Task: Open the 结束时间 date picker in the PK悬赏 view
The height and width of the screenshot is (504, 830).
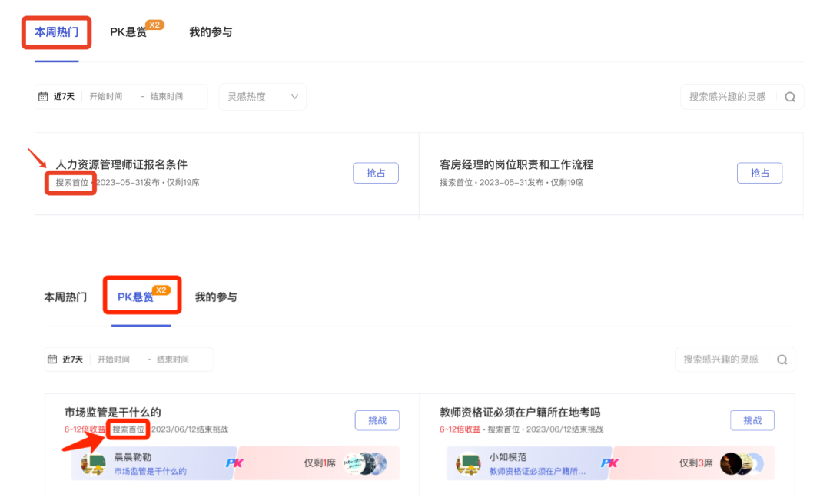Action: tap(173, 360)
